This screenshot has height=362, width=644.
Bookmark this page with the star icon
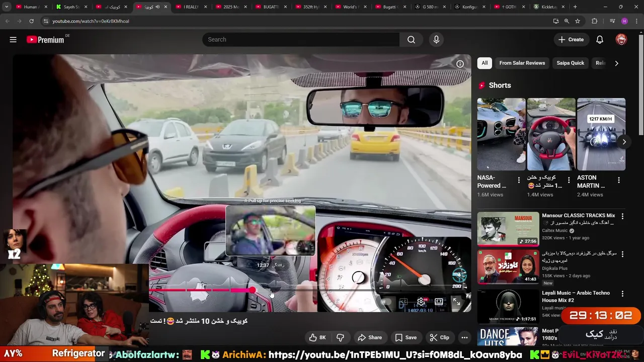point(578,21)
